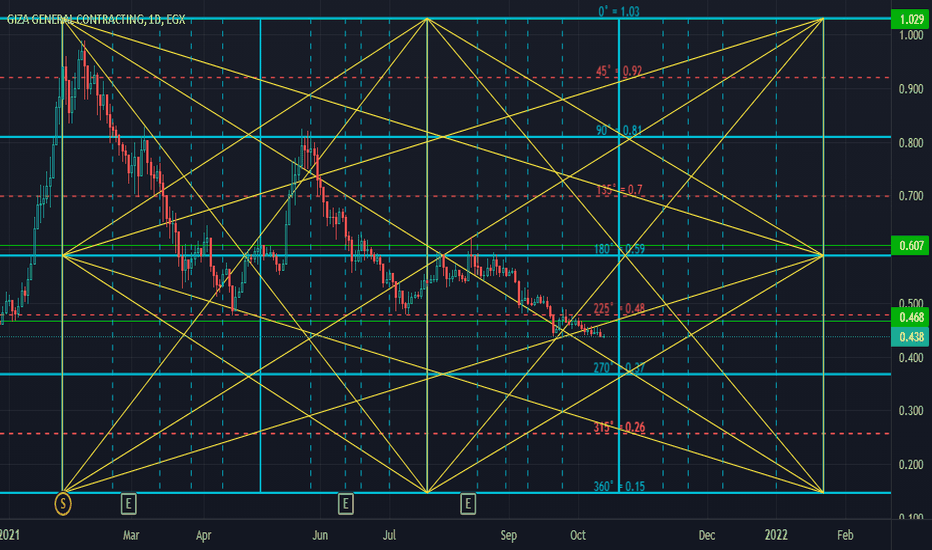
Task: Click the orange S split marker icon
Action: (x=63, y=504)
